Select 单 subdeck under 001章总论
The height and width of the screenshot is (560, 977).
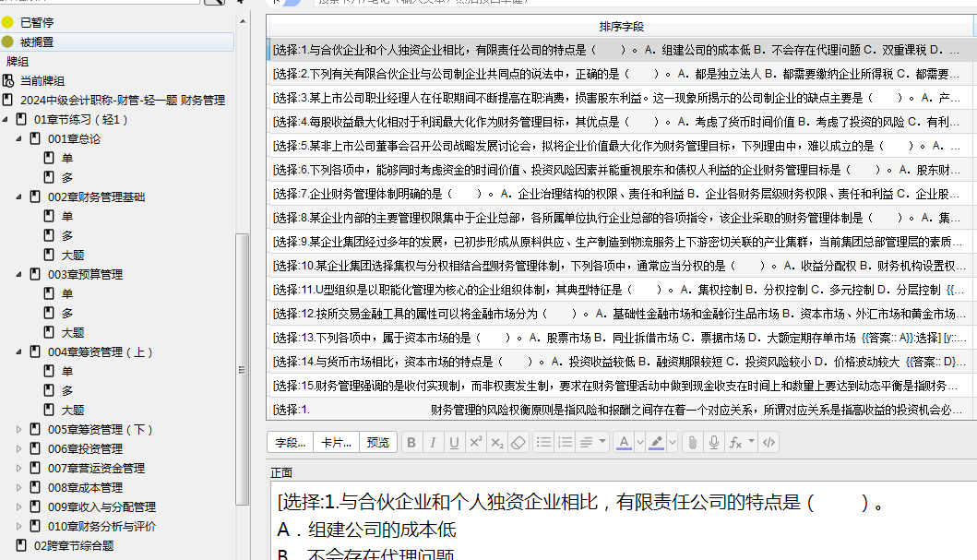click(x=67, y=158)
